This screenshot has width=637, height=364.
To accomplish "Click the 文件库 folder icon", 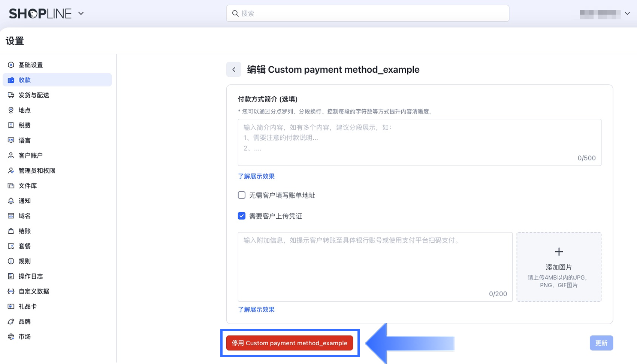I will pyautogui.click(x=11, y=186).
